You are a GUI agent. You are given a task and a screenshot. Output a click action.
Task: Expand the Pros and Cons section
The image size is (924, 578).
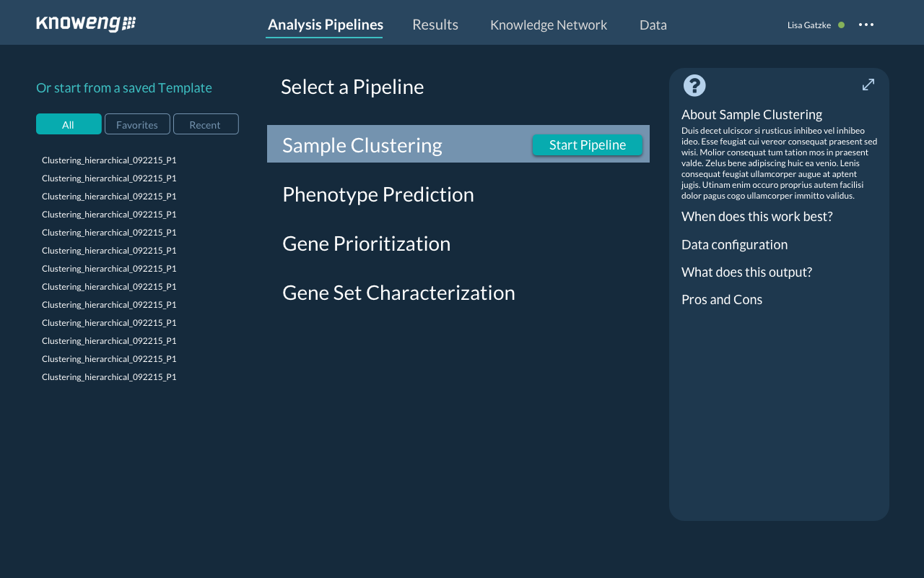pos(722,299)
